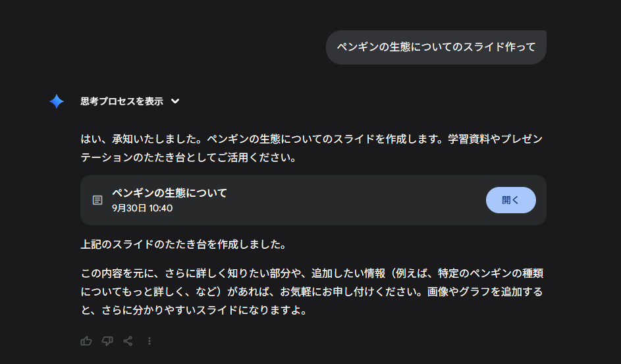
Task: Open the three-dot more options menu
Action: 149,341
